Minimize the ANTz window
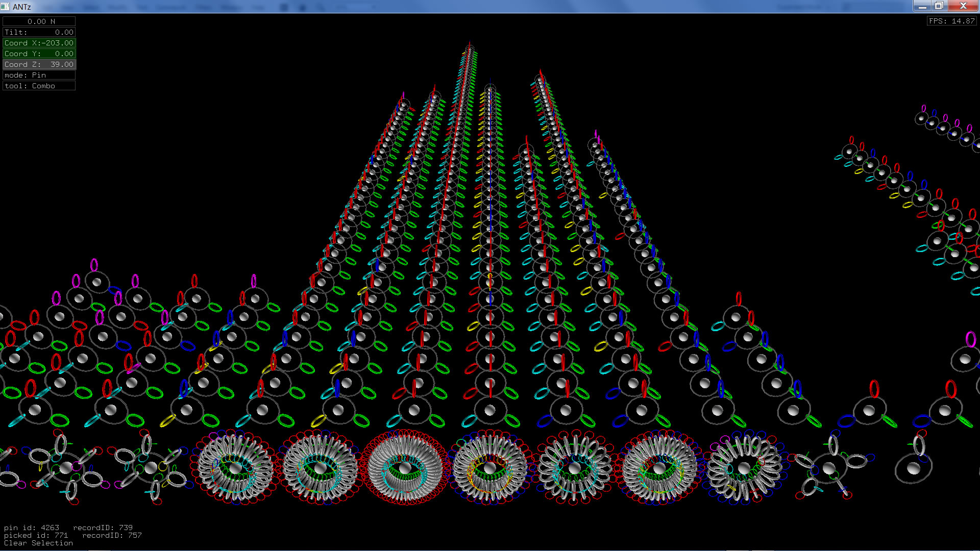 click(x=922, y=6)
